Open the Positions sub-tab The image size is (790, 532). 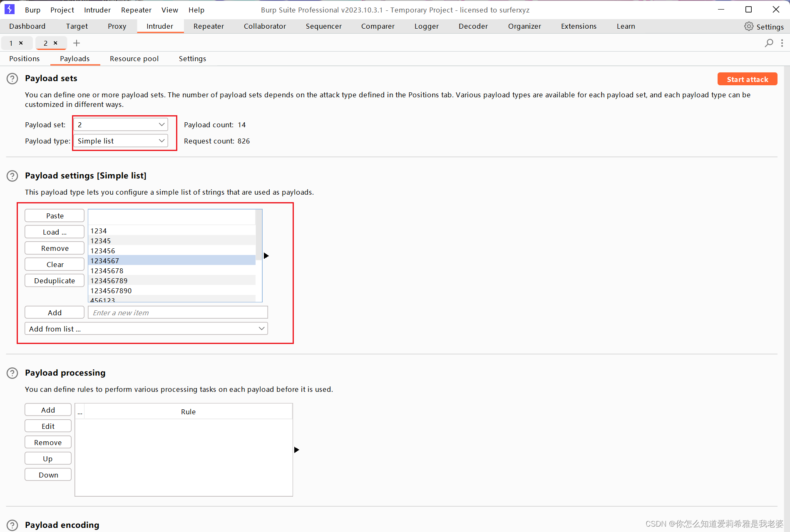25,59
